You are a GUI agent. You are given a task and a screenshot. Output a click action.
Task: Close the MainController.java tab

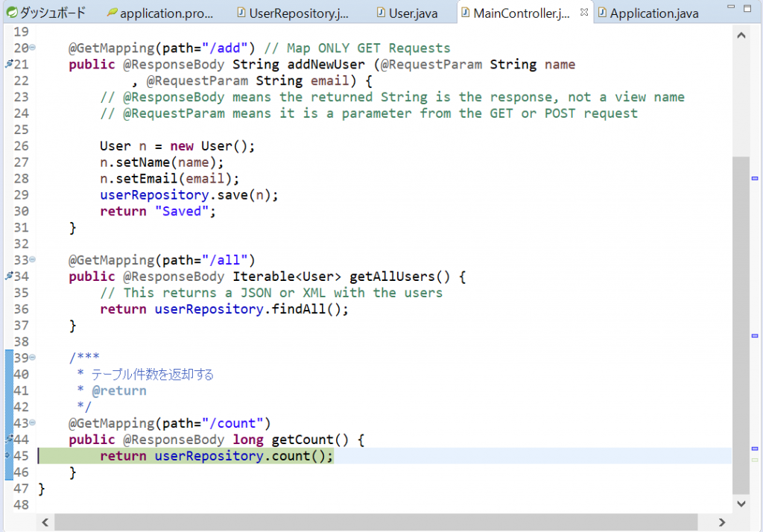pyautogui.click(x=583, y=13)
